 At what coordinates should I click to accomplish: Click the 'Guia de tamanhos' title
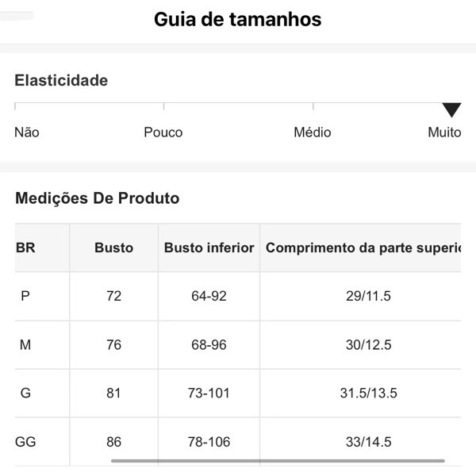point(238,20)
